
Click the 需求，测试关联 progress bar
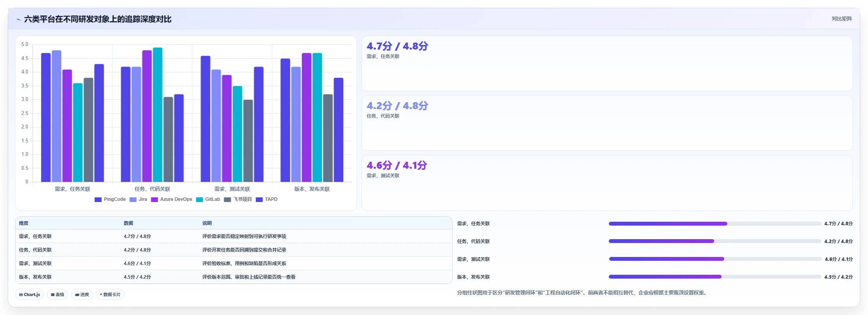[715, 259]
